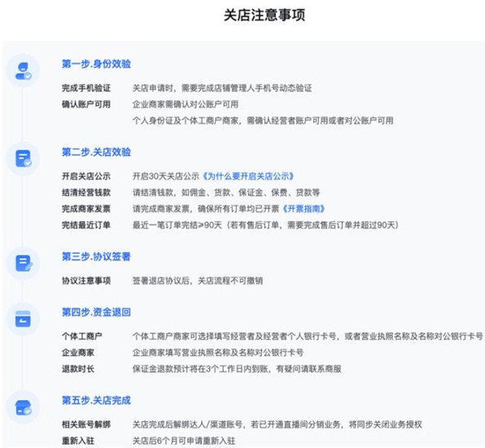Click the 重新入驻 label

pos(78,441)
